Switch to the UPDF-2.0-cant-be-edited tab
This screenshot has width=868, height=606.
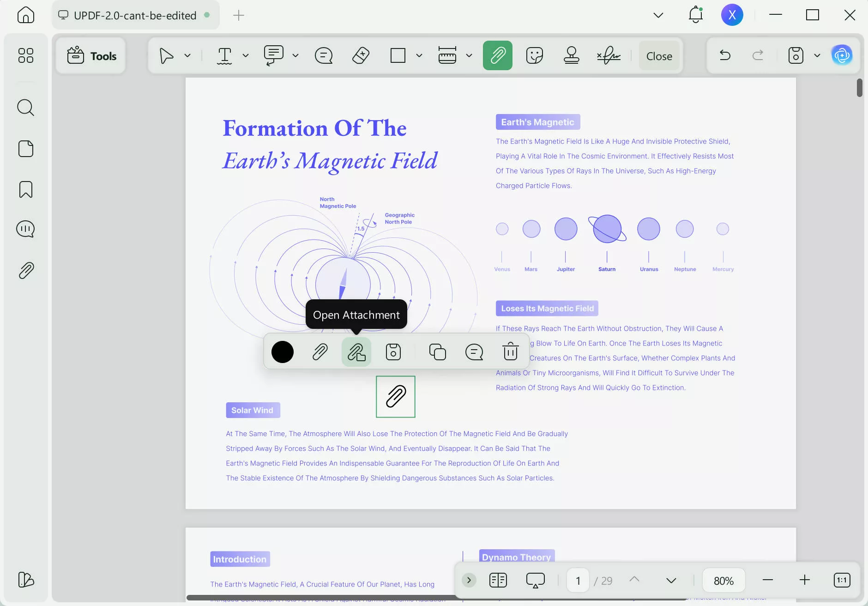pyautogui.click(x=135, y=15)
